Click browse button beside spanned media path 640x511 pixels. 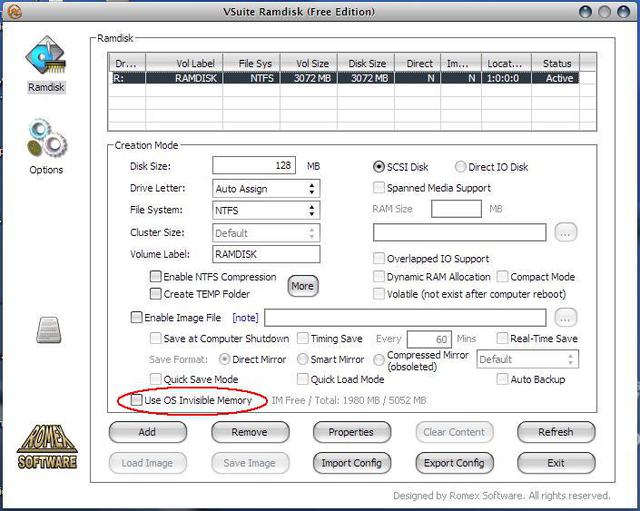[x=566, y=233]
